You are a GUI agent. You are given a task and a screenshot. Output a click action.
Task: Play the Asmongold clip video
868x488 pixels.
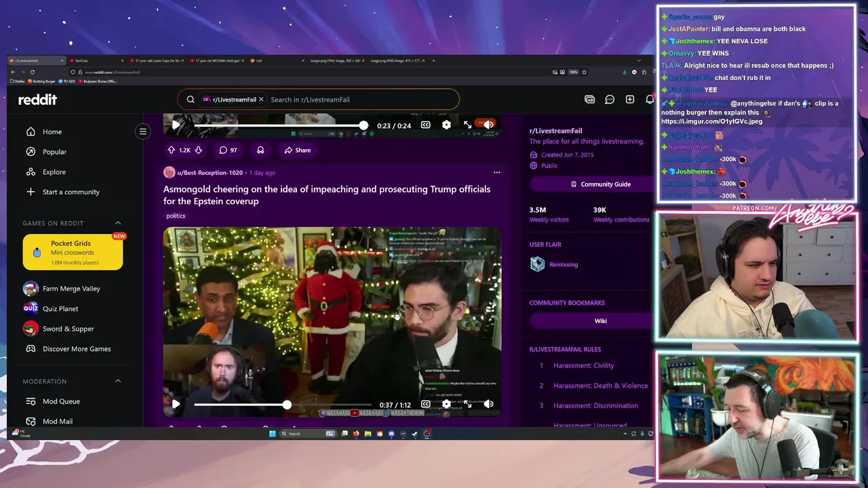point(176,405)
